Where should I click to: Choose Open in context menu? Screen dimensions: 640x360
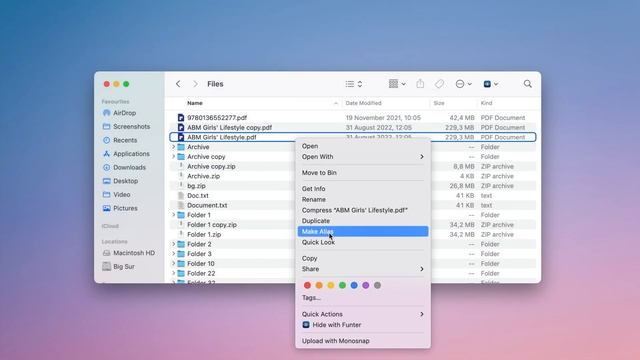[x=363, y=146]
